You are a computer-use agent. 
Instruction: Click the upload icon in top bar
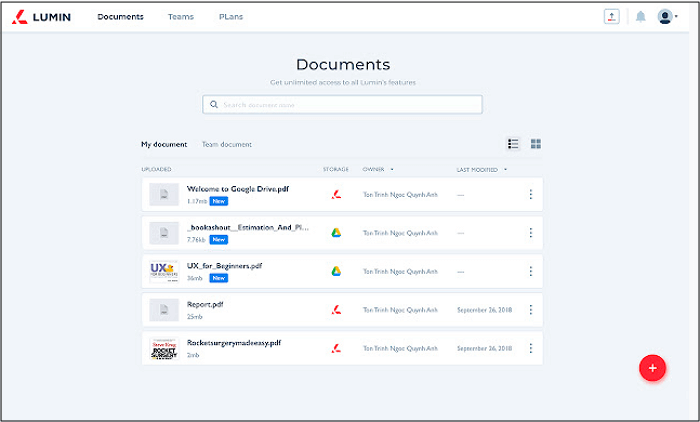pos(612,17)
